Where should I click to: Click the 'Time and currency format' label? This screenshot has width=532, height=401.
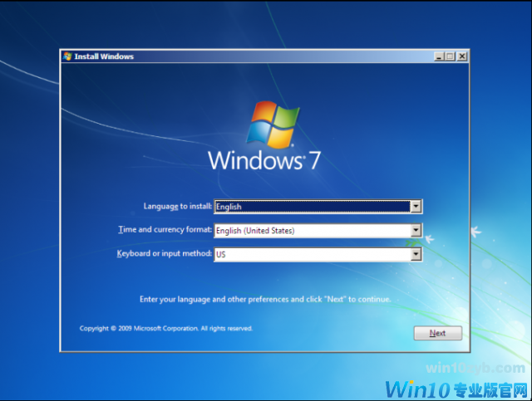pos(165,230)
